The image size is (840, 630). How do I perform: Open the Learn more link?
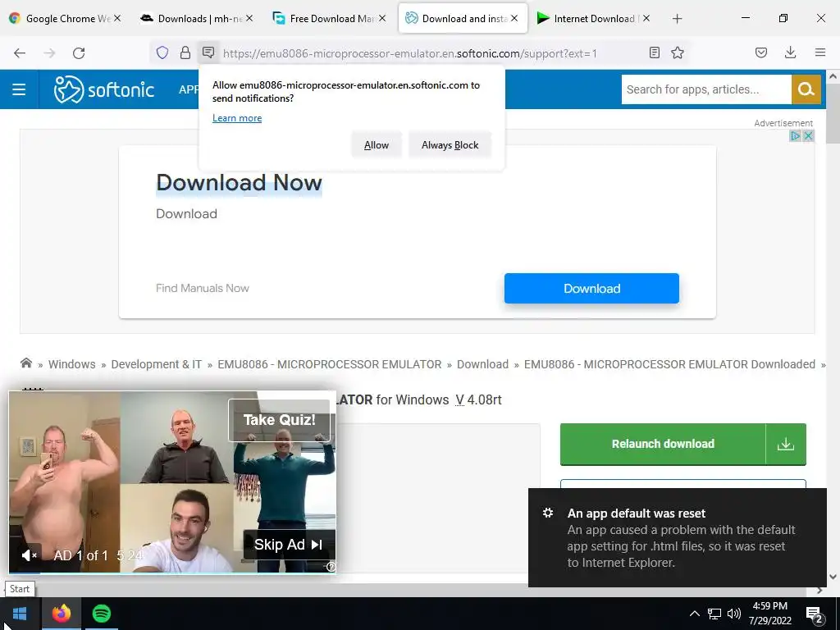(237, 118)
